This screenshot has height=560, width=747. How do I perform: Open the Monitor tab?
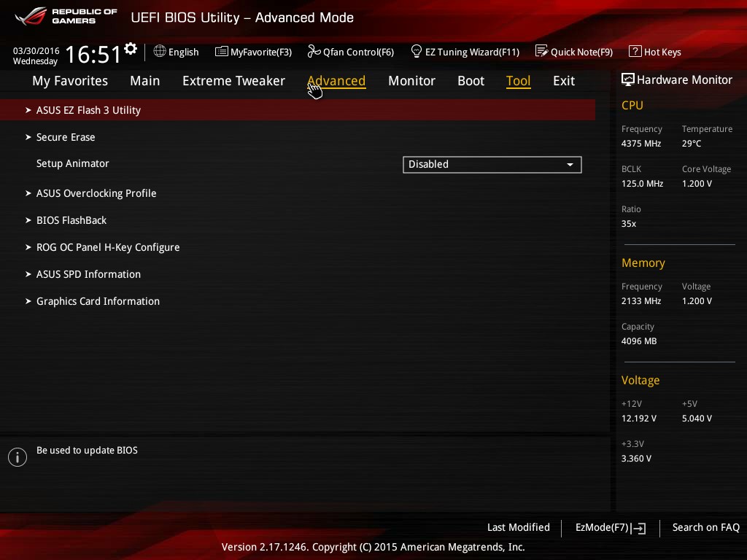411,81
